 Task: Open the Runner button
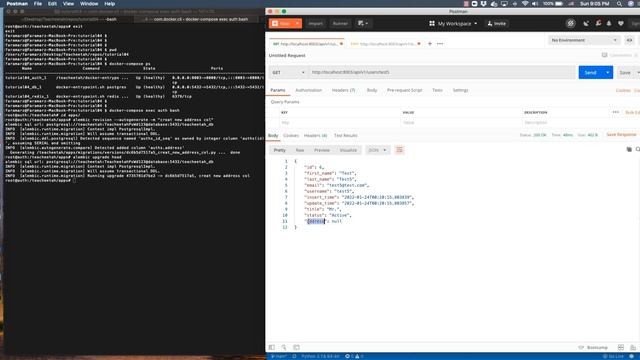click(x=340, y=23)
